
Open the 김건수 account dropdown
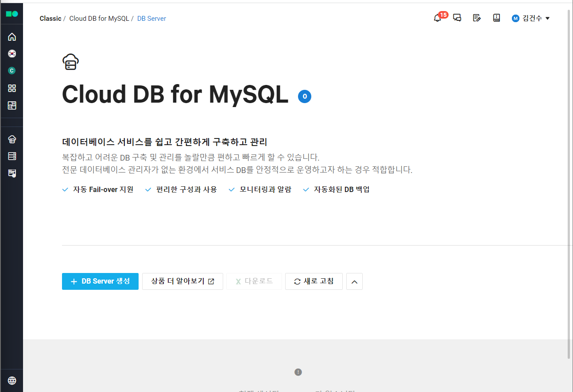(530, 18)
